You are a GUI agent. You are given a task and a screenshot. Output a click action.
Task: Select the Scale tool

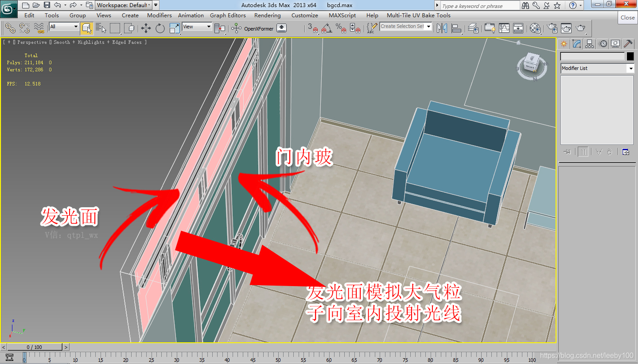click(175, 28)
